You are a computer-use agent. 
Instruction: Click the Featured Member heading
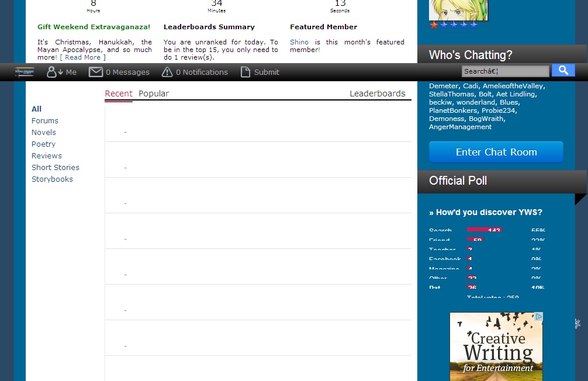pos(323,27)
